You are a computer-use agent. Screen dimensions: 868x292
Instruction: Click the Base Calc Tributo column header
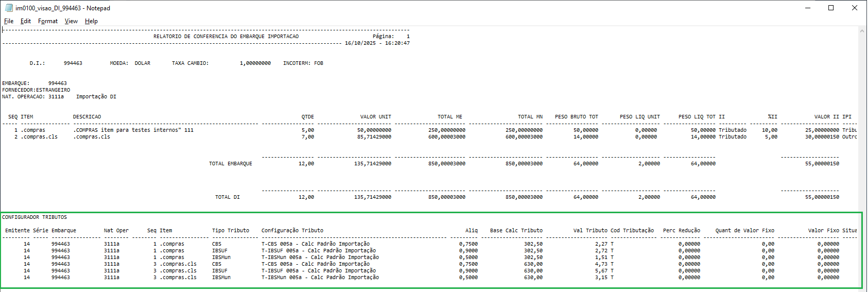click(x=516, y=231)
